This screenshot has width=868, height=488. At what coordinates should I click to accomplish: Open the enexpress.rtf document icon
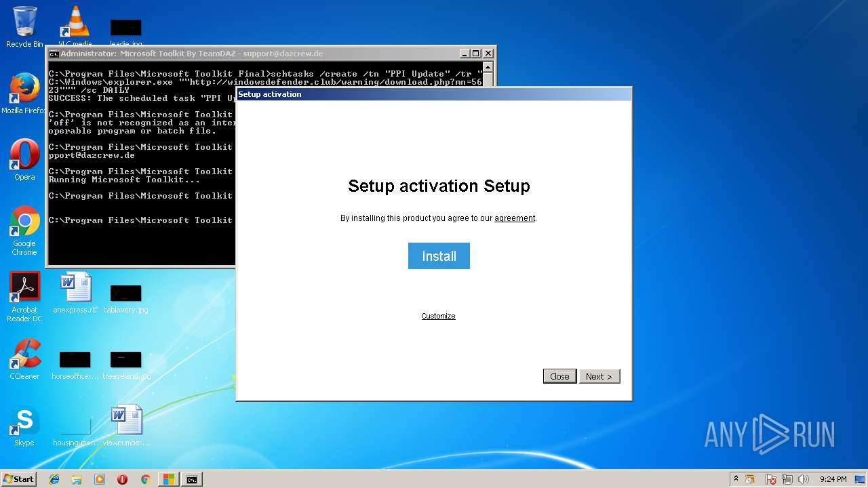coord(75,293)
